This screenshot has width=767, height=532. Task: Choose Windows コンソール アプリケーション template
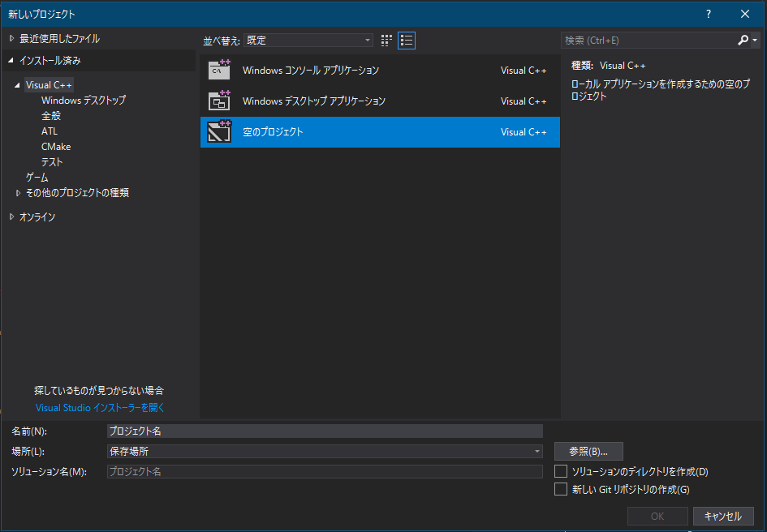click(380, 70)
